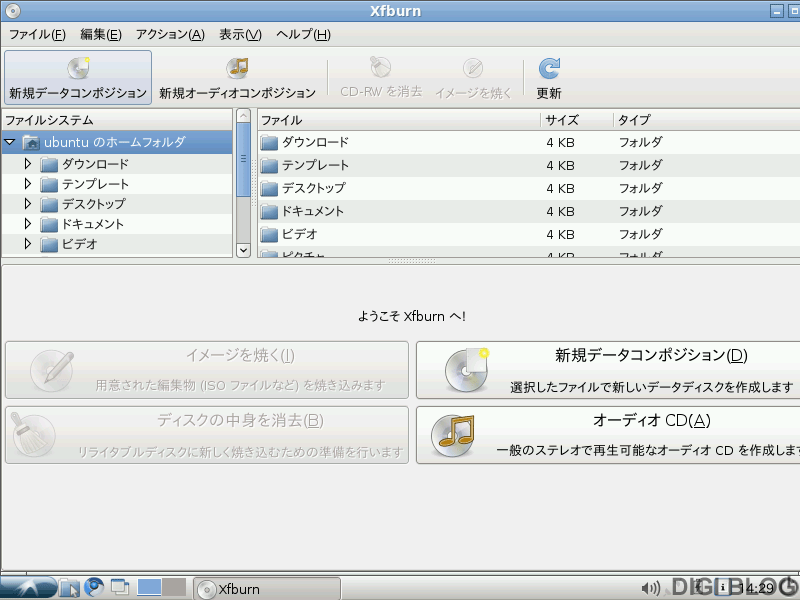
Task: Click the ビデオ folder icon in file list
Action: coord(269,234)
